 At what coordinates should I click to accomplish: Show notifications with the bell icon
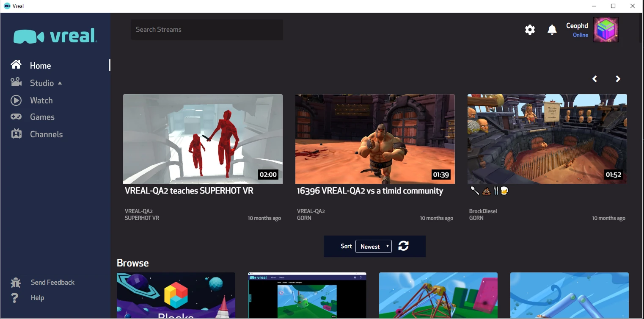(x=552, y=29)
